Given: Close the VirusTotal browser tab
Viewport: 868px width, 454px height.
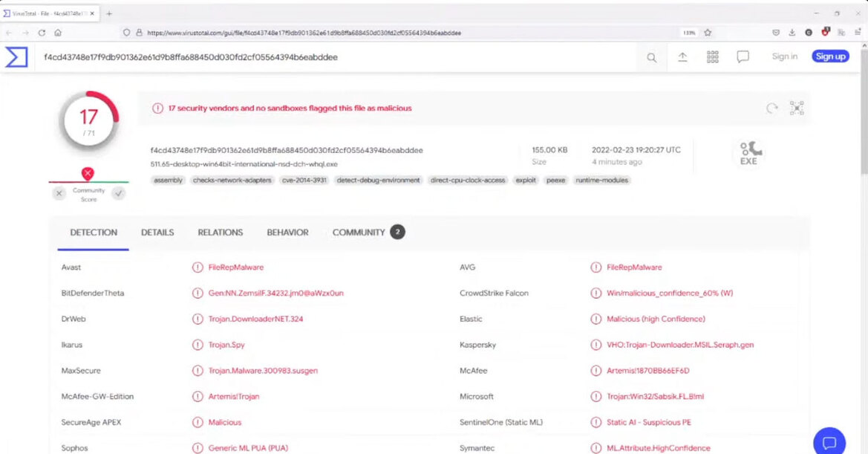Looking at the screenshot, I should click(x=92, y=13).
